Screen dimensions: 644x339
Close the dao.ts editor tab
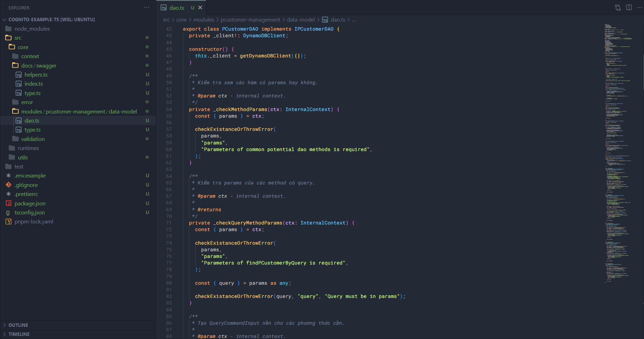(x=200, y=8)
